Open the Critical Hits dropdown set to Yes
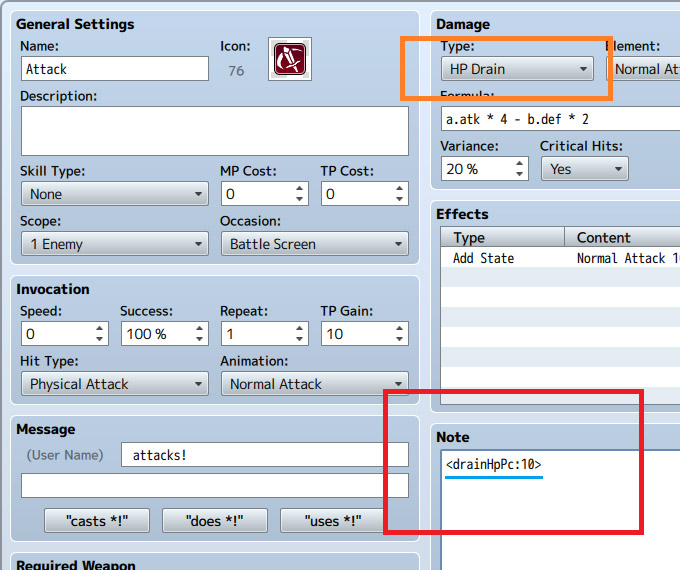680x570 pixels. [x=585, y=169]
